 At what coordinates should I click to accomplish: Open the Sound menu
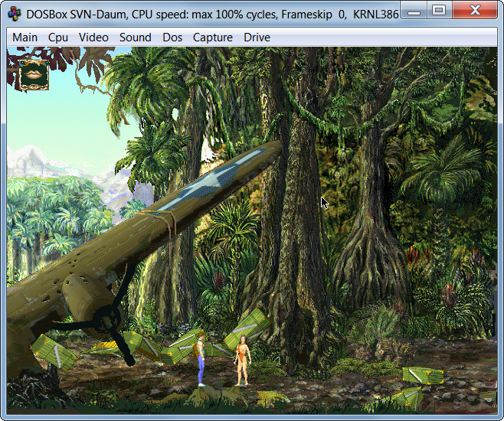[135, 38]
